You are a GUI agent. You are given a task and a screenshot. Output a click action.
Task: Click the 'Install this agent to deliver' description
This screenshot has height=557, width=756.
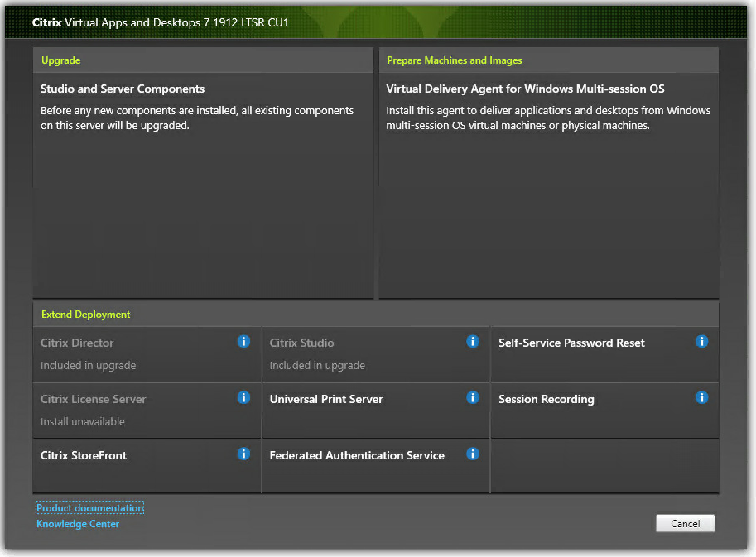point(548,118)
